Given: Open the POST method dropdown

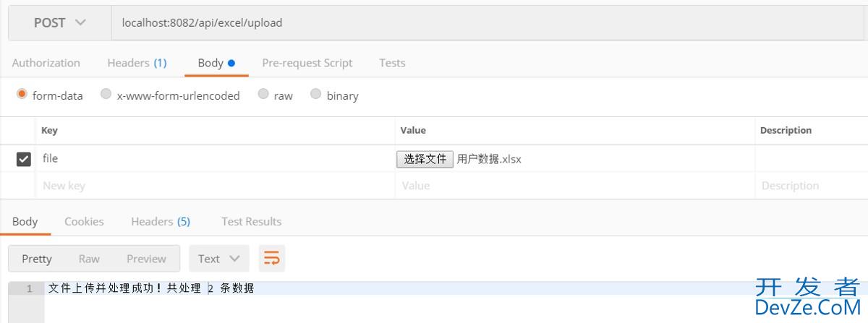Looking at the screenshot, I should point(60,23).
